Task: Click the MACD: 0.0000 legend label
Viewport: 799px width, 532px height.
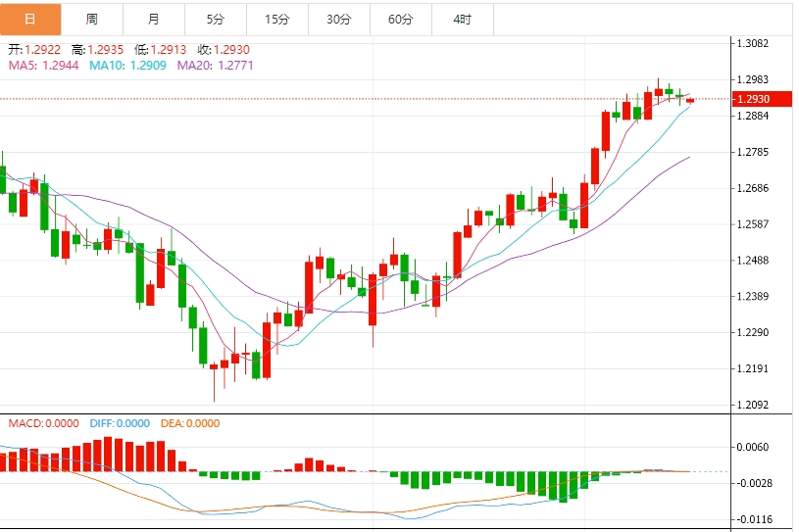Action: pyautogui.click(x=43, y=423)
